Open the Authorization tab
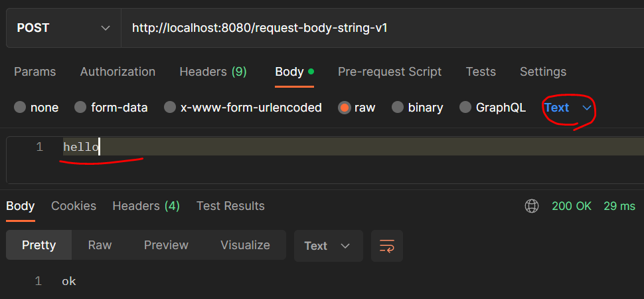The width and height of the screenshot is (644, 299). pos(118,72)
